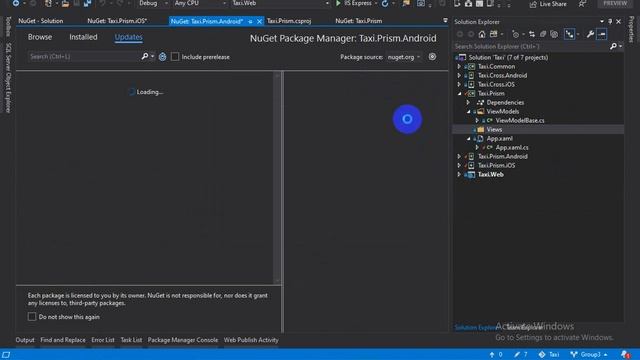Screen dimensions: 640x360
Task: Select the Views folder in Solution Explorer
Action: click(494, 129)
